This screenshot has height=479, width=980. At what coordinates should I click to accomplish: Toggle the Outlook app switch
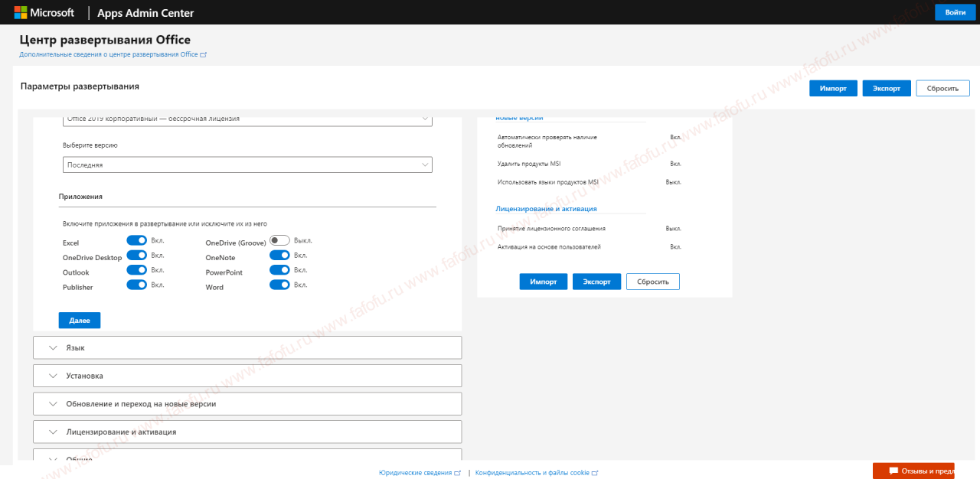click(x=136, y=269)
